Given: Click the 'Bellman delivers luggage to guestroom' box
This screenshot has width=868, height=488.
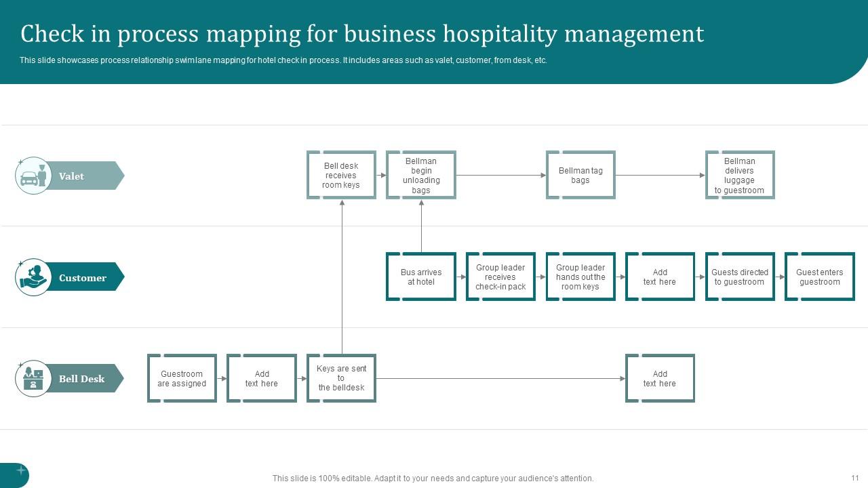Looking at the screenshot, I should 740,175.
